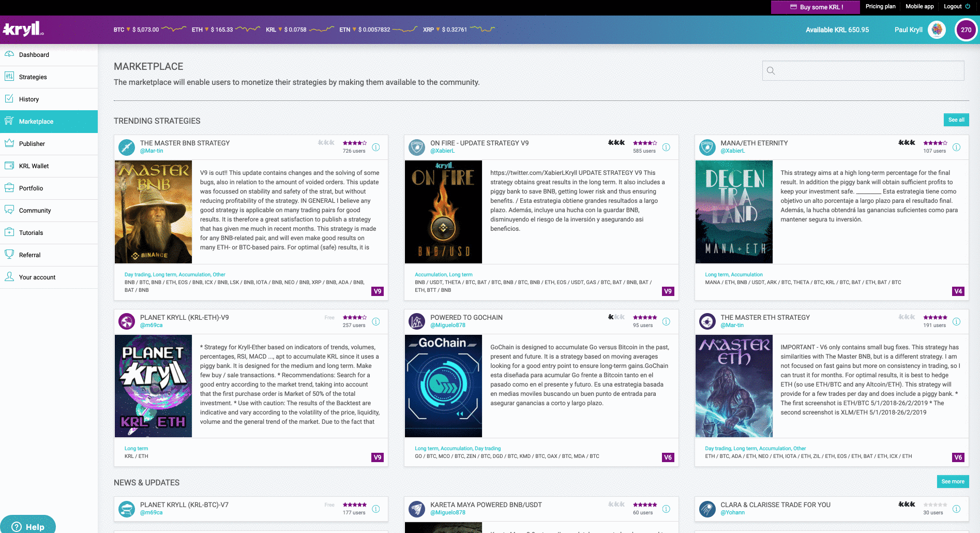Click the BTC price ticker $5,073.00
Screen dimensions: 980x533
click(149, 29)
